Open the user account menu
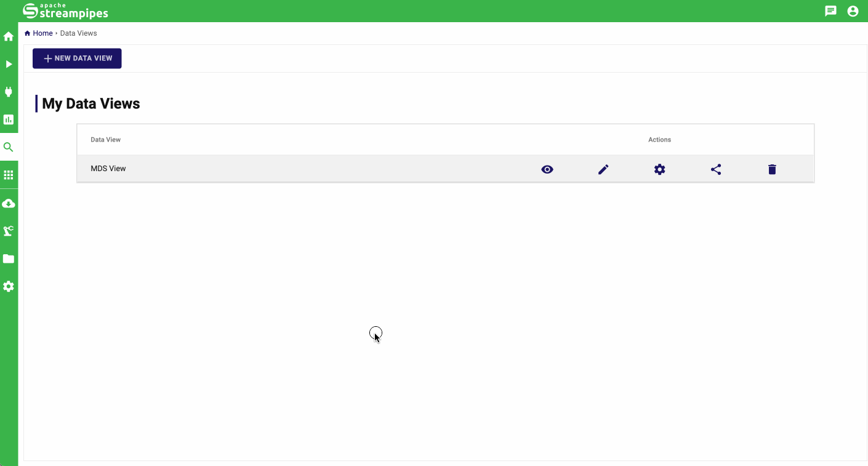This screenshot has height=466, width=868. (x=853, y=11)
